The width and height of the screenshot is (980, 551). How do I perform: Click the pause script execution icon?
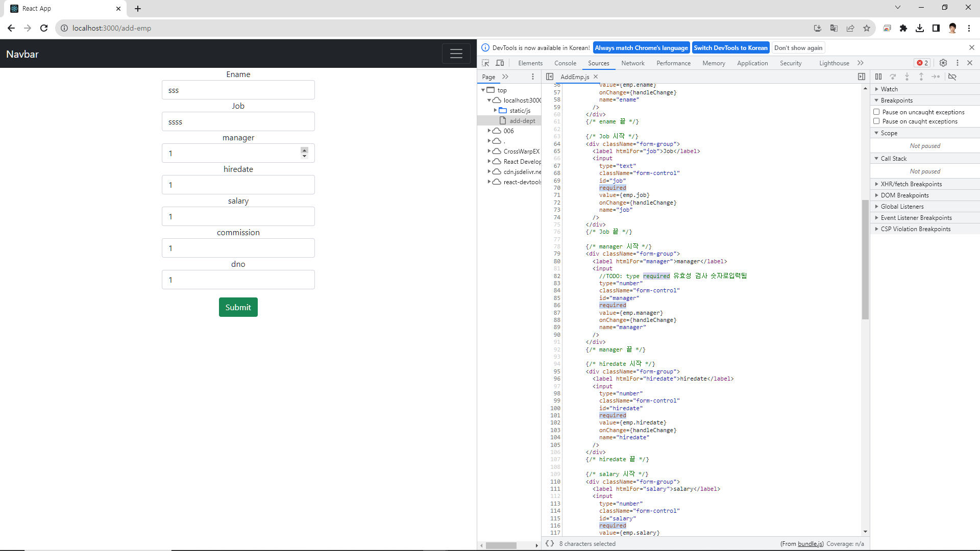(878, 77)
